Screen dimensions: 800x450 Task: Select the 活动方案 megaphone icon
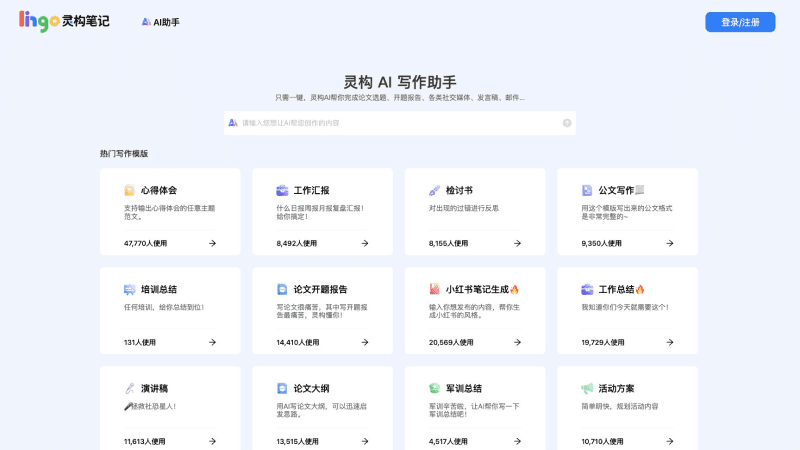coord(587,388)
